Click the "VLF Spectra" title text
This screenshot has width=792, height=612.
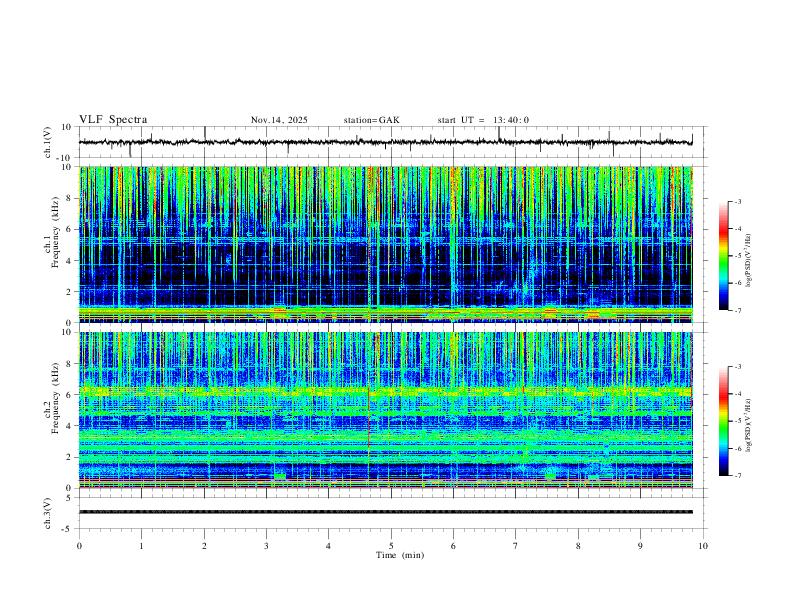(113, 120)
